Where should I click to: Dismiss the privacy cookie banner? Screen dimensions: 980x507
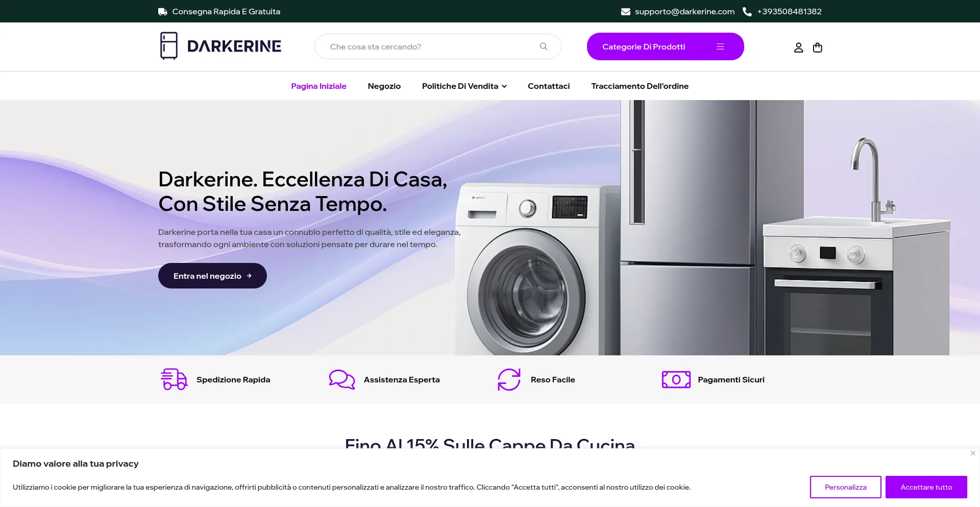tap(973, 453)
